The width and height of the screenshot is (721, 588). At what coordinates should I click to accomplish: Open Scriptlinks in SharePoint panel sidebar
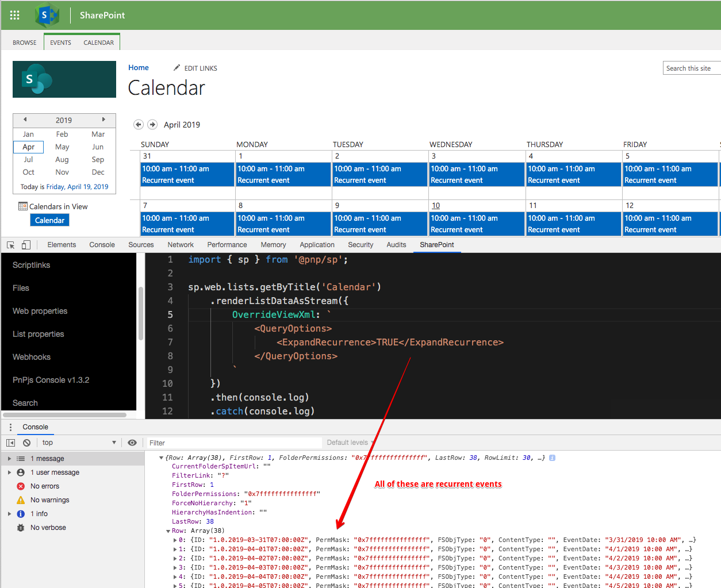point(32,265)
